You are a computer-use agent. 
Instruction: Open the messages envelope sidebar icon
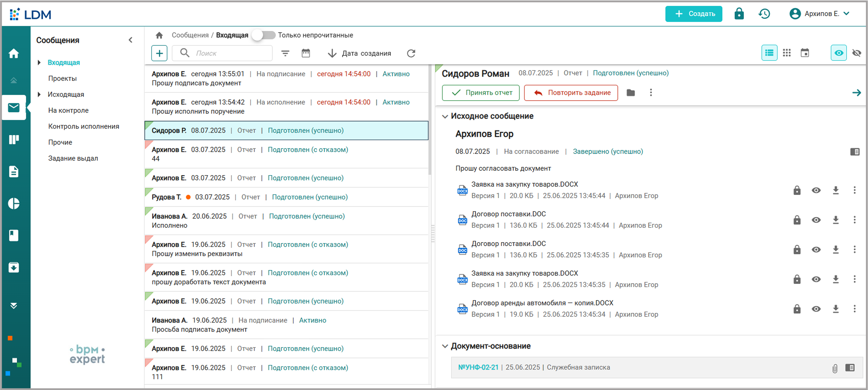click(14, 108)
